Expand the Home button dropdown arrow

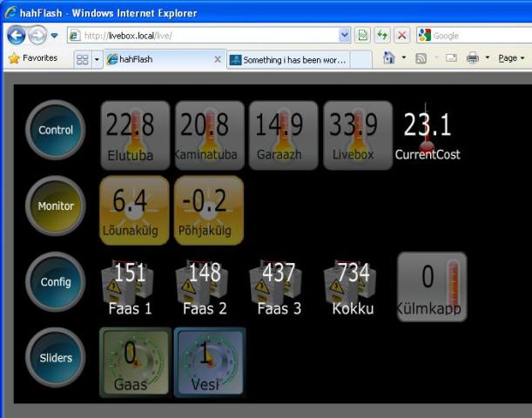404,57
